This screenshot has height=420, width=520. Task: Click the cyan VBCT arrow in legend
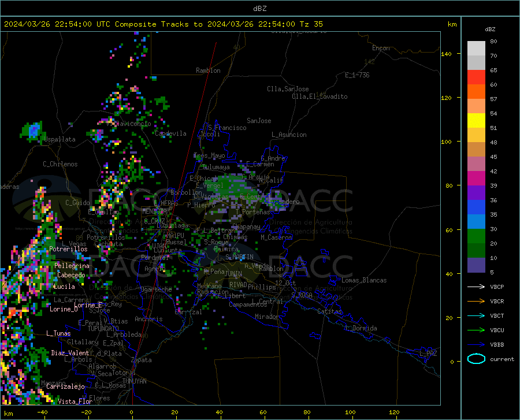click(x=476, y=315)
